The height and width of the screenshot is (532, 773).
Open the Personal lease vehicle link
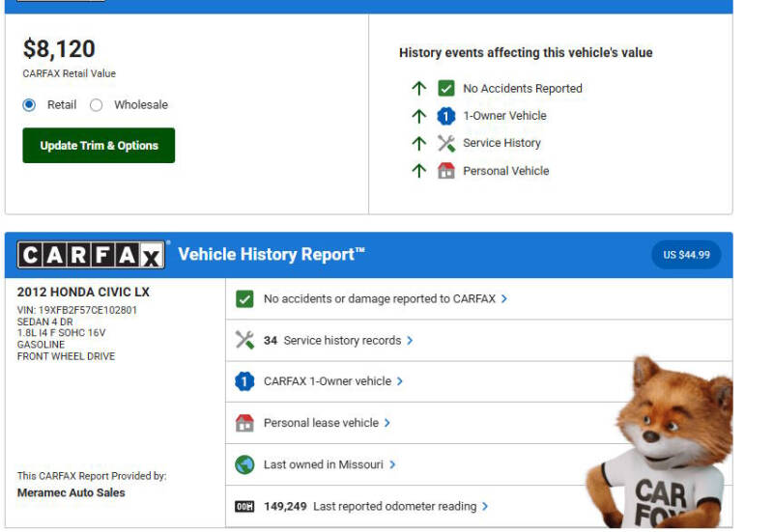(x=321, y=423)
